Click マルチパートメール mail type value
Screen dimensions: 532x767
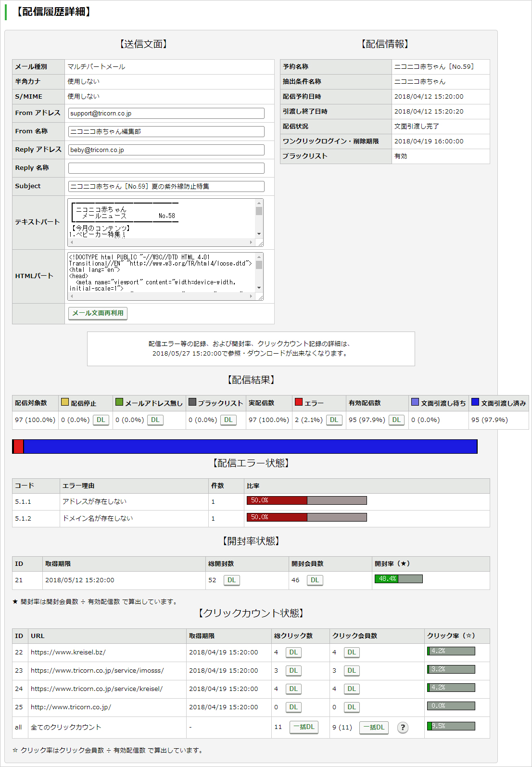(x=96, y=66)
